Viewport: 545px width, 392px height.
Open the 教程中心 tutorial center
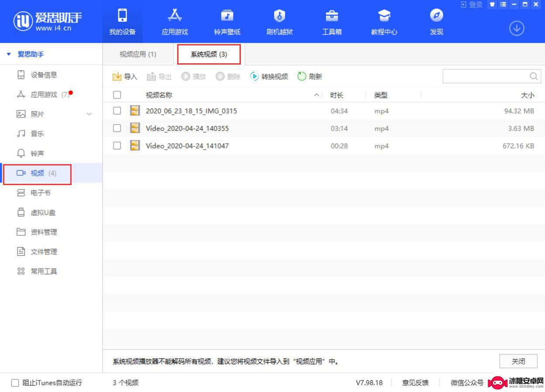pos(384,22)
